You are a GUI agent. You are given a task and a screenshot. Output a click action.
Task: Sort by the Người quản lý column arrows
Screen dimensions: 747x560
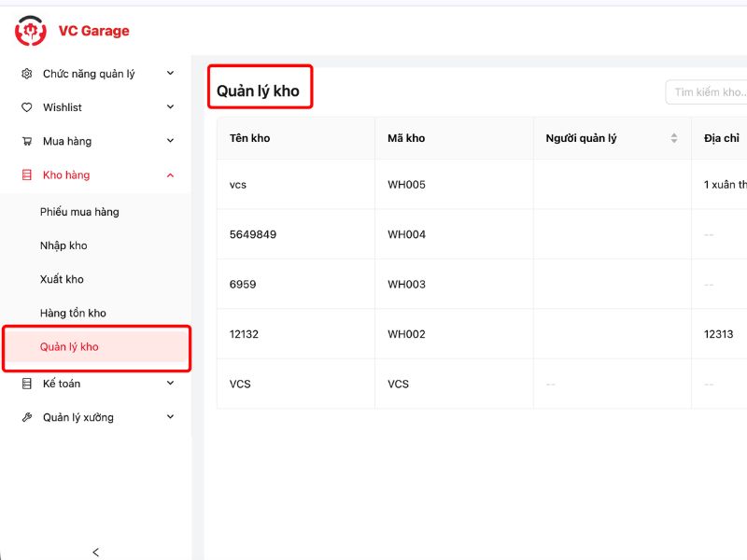click(x=673, y=138)
